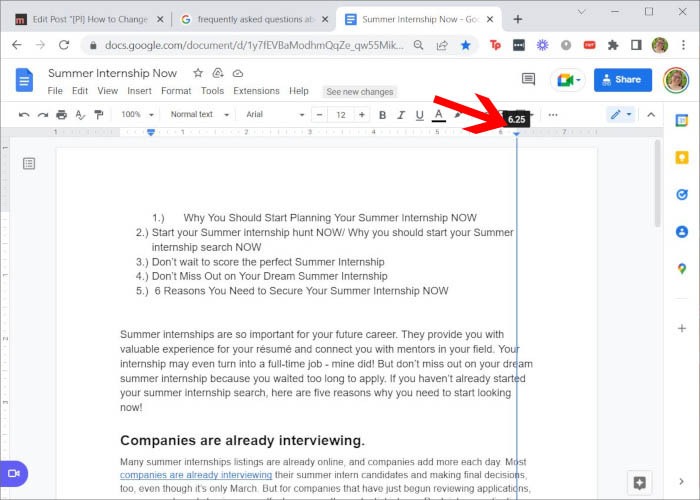The width and height of the screenshot is (700, 500).
Task: Click the left indent marker on the ruler
Action: click(x=151, y=133)
